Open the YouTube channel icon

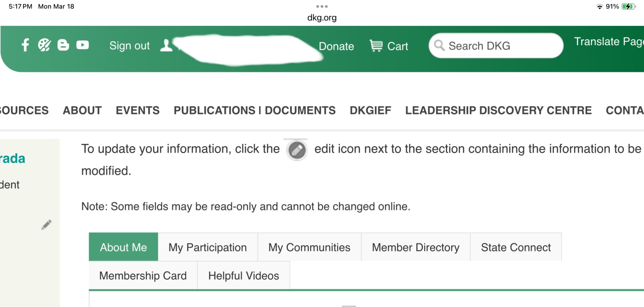click(82, 45)
